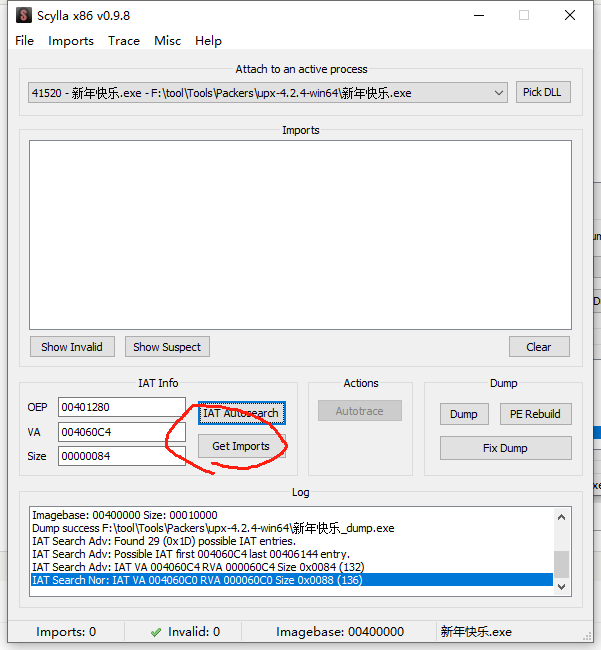Focus the Size input field
Image resolution: width=601 pixels, height=650 pixels.
click(x=121, y=456)
